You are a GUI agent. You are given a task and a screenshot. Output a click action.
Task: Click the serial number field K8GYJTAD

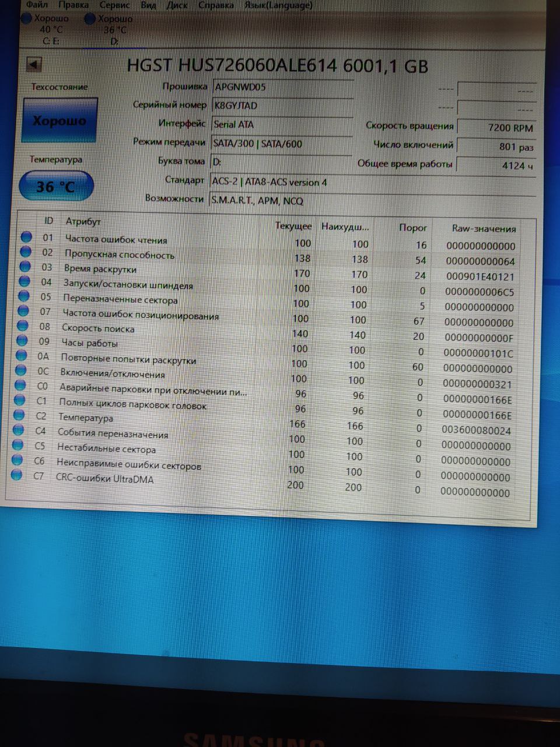coord(282,106)
